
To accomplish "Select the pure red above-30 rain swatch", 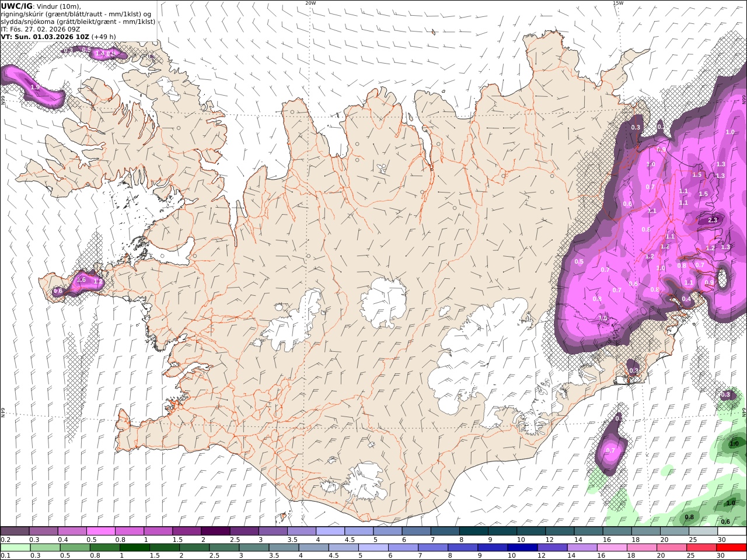I will [x=731, y=548].
